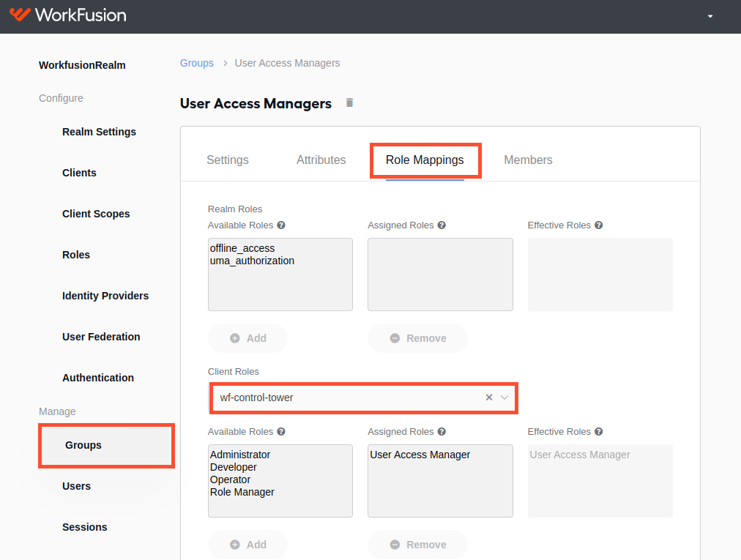Image resolution: width=741 pixels, height=560 pixels.
Task: Open Realm Settings in the sidebar
Action: click(x=100, y=132)
